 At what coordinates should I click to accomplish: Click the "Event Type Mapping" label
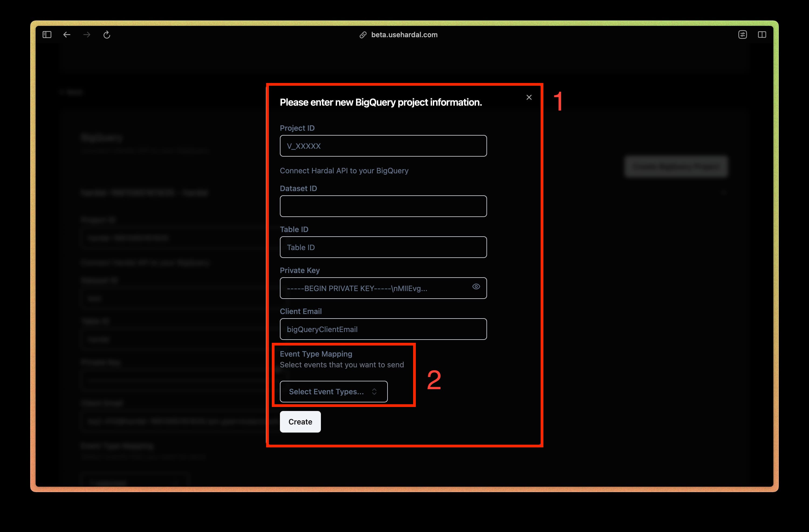click(x=316, y=354)
